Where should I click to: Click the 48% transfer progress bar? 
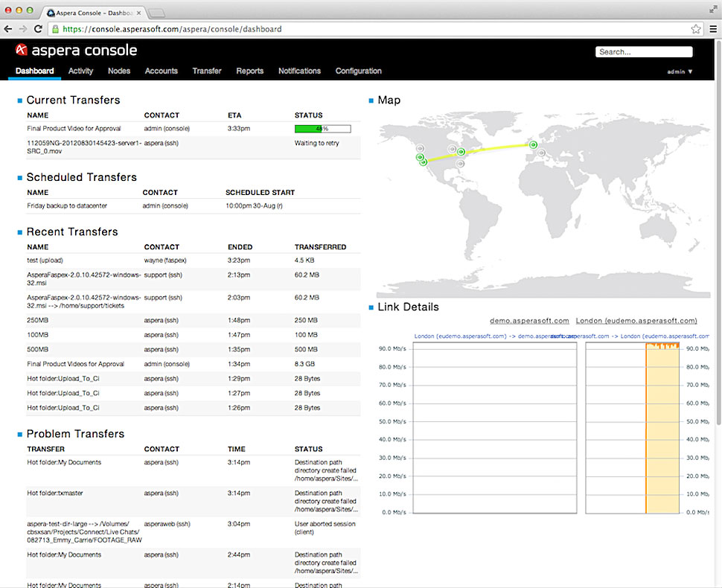(x=322, y=129)
